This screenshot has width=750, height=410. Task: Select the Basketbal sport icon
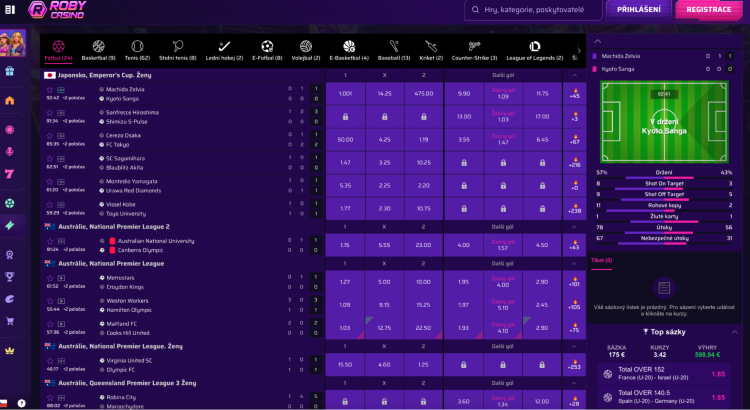pyautogui.click(x=99, y=46)
